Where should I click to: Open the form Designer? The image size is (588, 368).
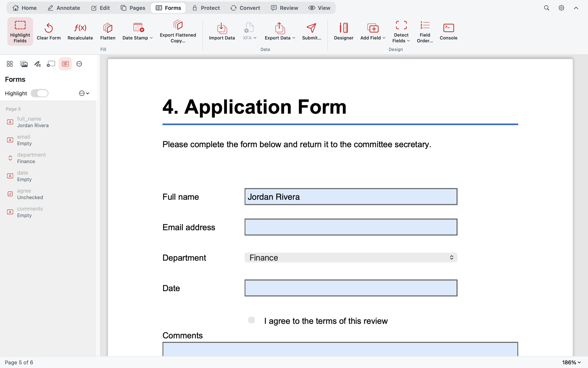[x=344, y=31]
